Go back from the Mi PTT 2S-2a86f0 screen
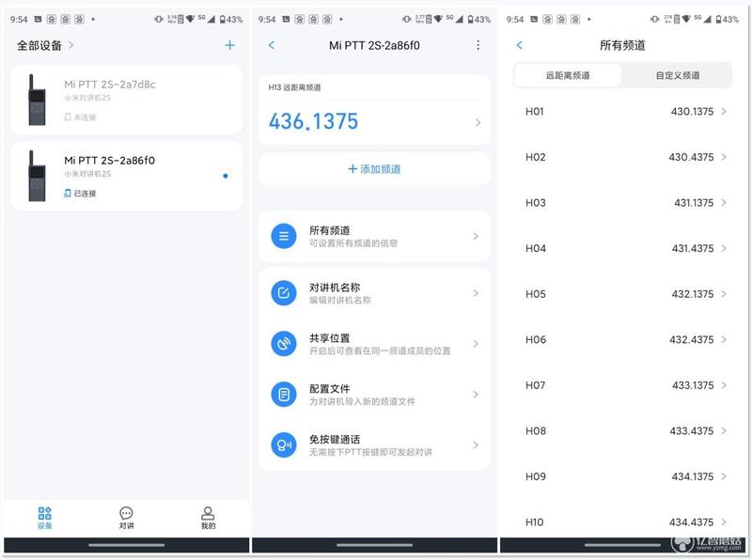 (x=272, y=45)
